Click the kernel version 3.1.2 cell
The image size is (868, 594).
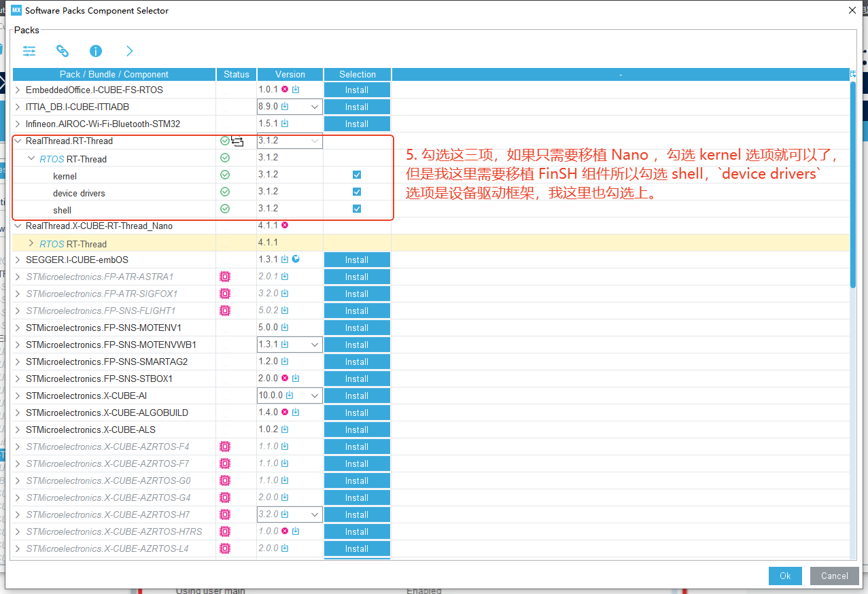(x=290, y=175)
